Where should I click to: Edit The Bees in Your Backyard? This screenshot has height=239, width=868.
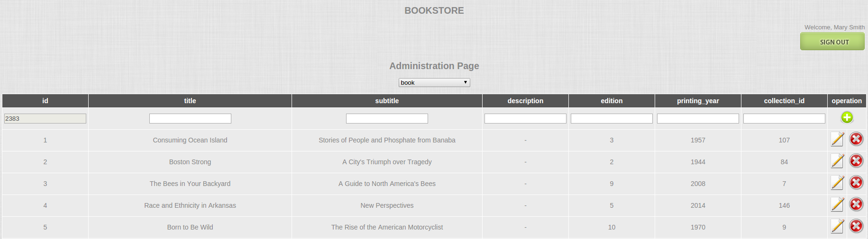[x=838, y=183]
